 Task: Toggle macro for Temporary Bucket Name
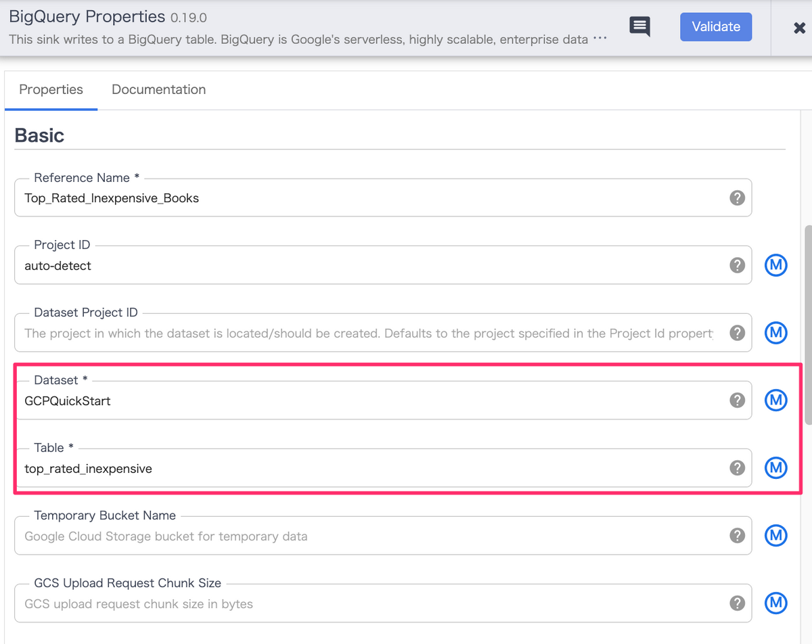776,536
